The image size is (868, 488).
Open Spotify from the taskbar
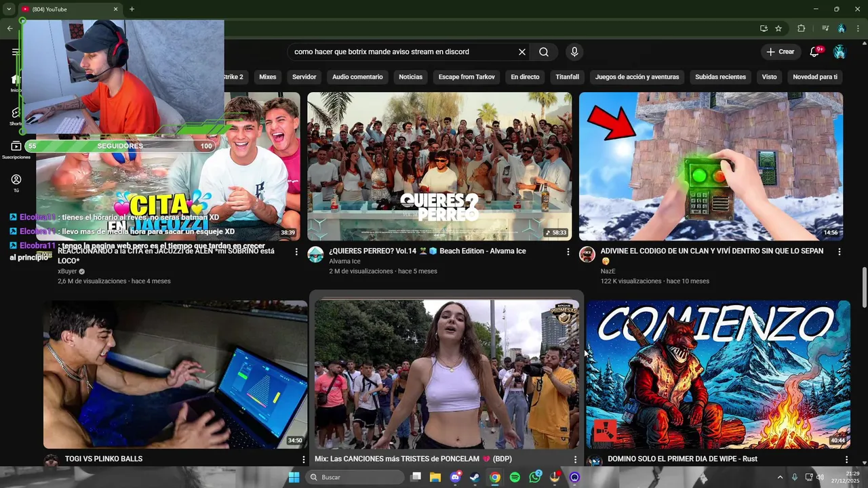[x=515, y=477]
